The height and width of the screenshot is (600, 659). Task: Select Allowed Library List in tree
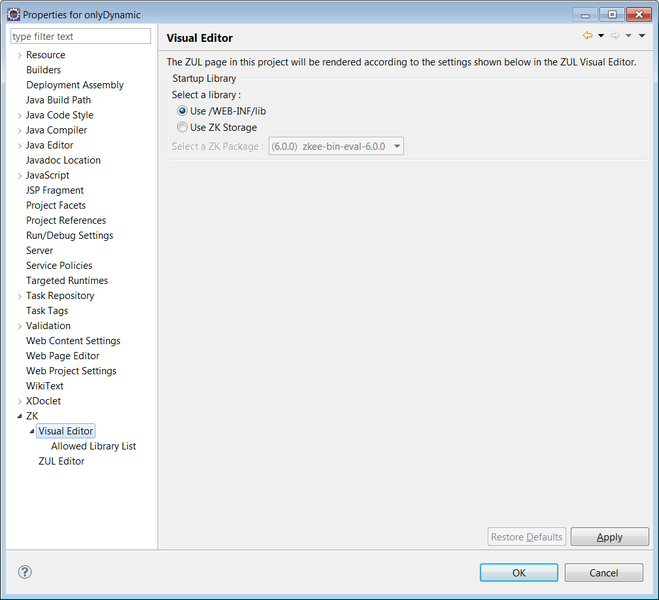tap(93, 446)
